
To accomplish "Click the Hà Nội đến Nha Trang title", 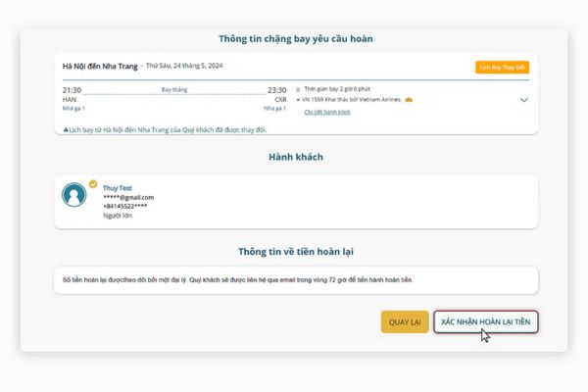I will click(100, 67).
